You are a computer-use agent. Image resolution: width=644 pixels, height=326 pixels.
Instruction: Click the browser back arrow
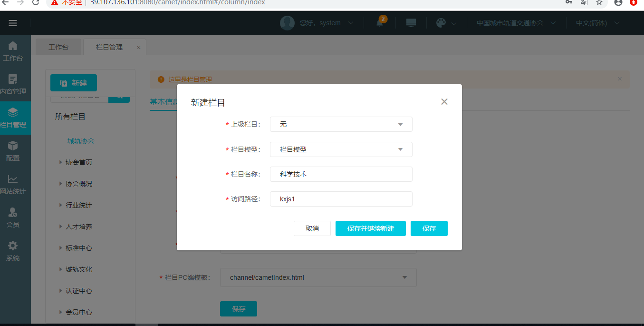point(6,2)
